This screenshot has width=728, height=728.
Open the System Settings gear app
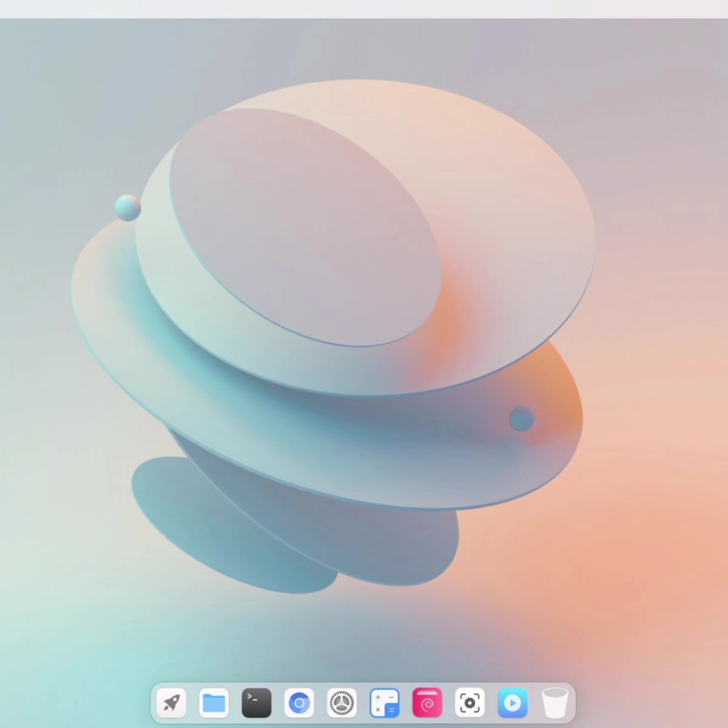342,703
